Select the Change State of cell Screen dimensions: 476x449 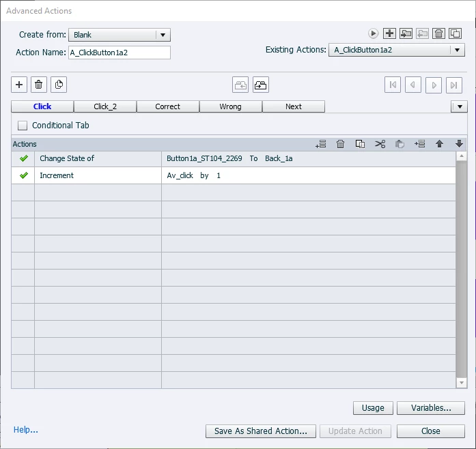click(x=98, y=158)
